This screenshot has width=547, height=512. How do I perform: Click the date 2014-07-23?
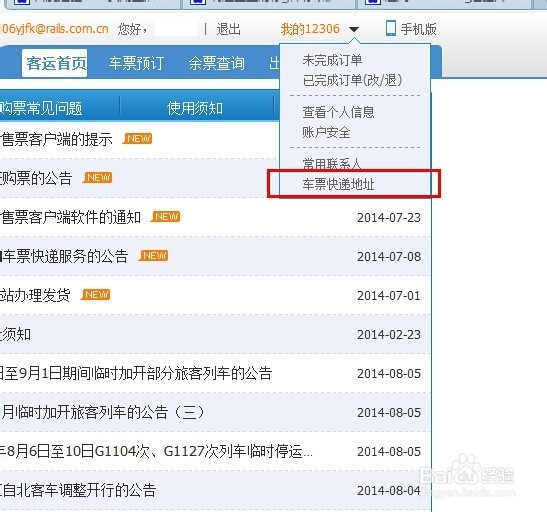click(389, 218)
